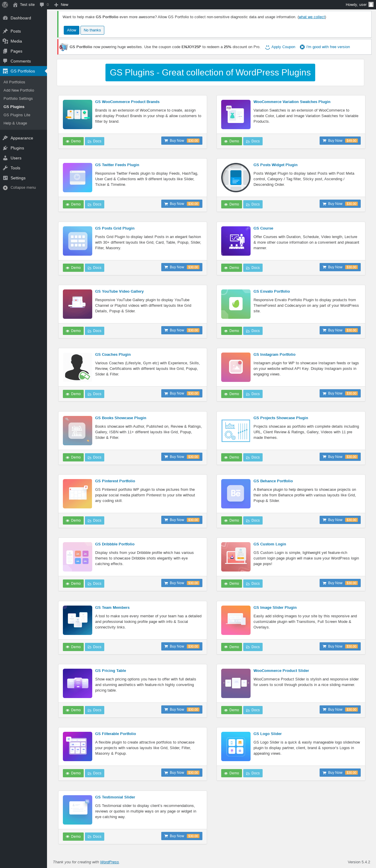Image resolution: width=376 pixels, height=868 pixels.
Task: Open Portfolio Settings submenu item
Action: point(18,98)
